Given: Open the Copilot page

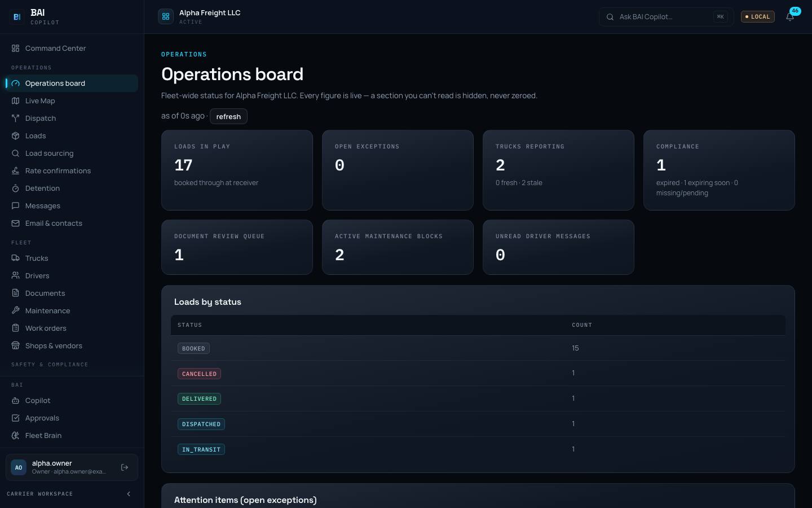Looking at the screenshot, I should 72,401.
